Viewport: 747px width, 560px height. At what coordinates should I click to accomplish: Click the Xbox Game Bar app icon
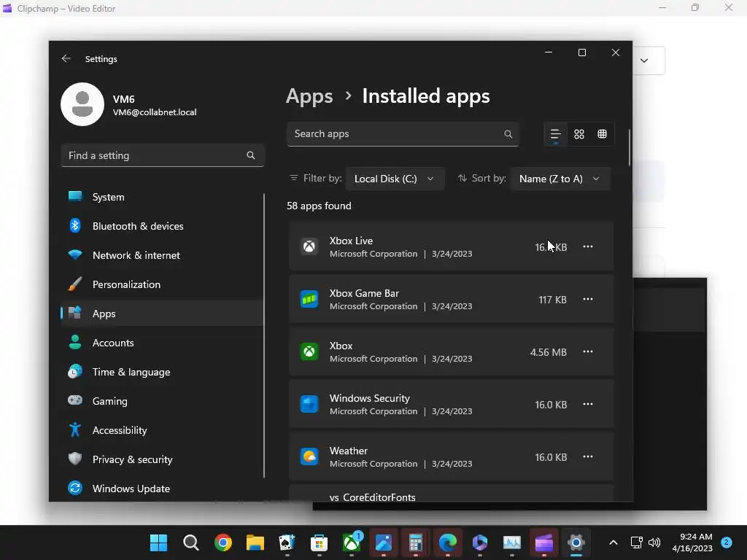309,299
